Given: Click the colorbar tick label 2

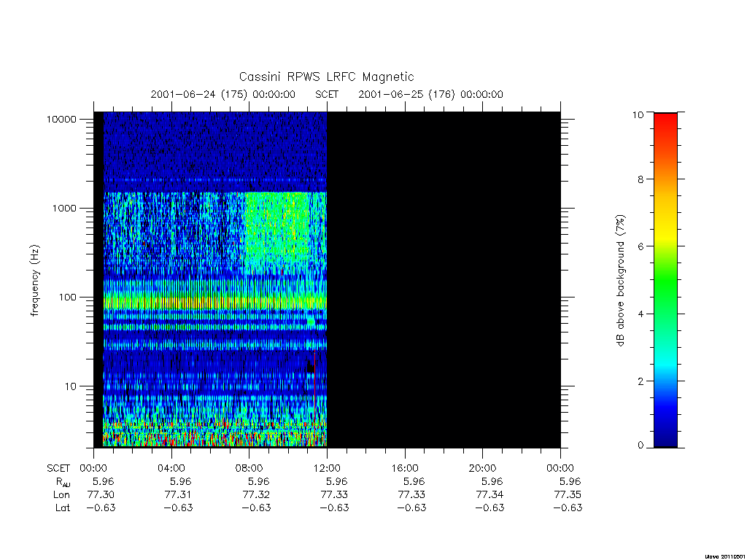Looking at the screenshot, I should coord(640,381).
